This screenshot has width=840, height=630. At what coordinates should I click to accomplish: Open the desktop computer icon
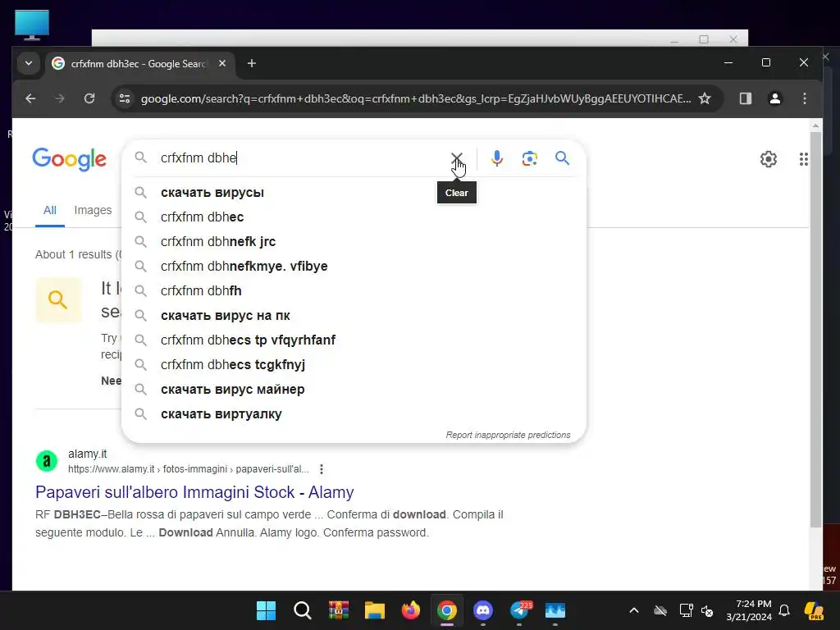(32, 25)
